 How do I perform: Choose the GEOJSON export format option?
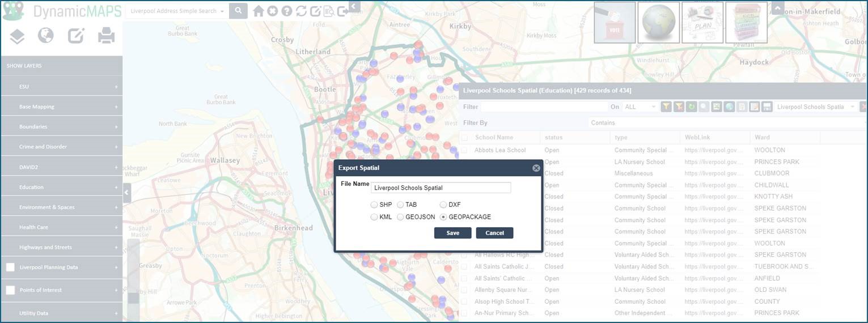(x=400, y=217)
